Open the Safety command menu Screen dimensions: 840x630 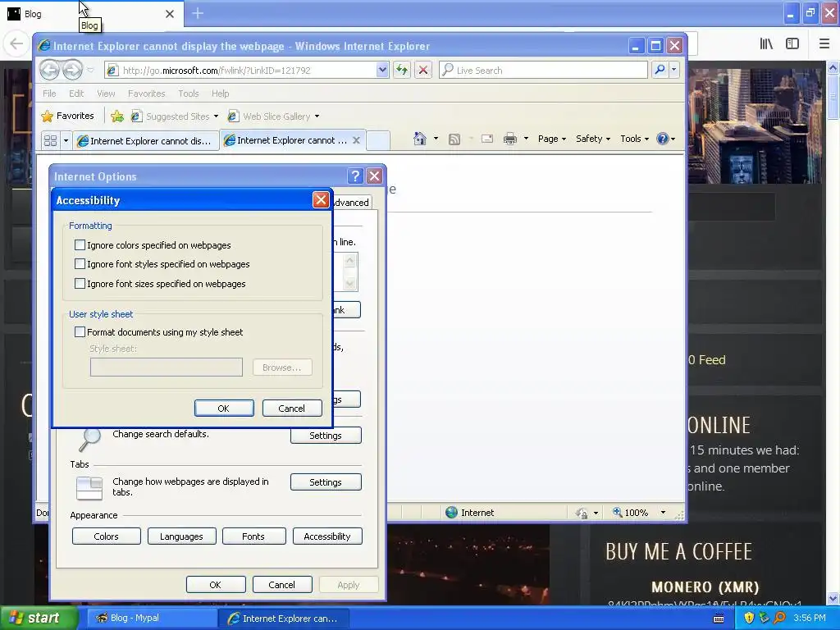[593, 139]
